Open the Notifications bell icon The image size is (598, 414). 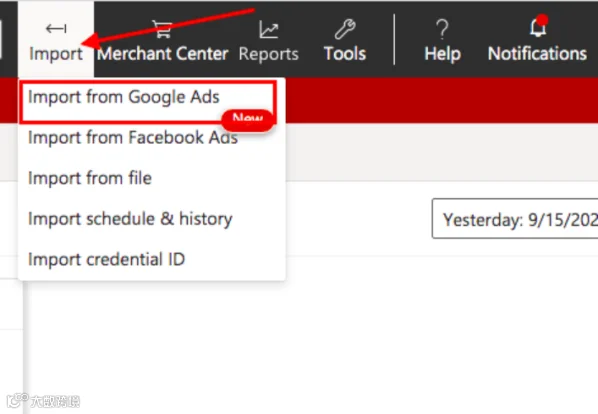tap(538, 28)
